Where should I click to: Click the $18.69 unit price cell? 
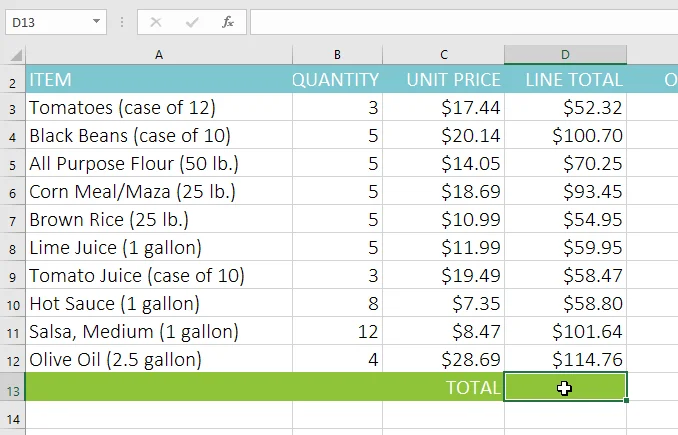[443, 191]
